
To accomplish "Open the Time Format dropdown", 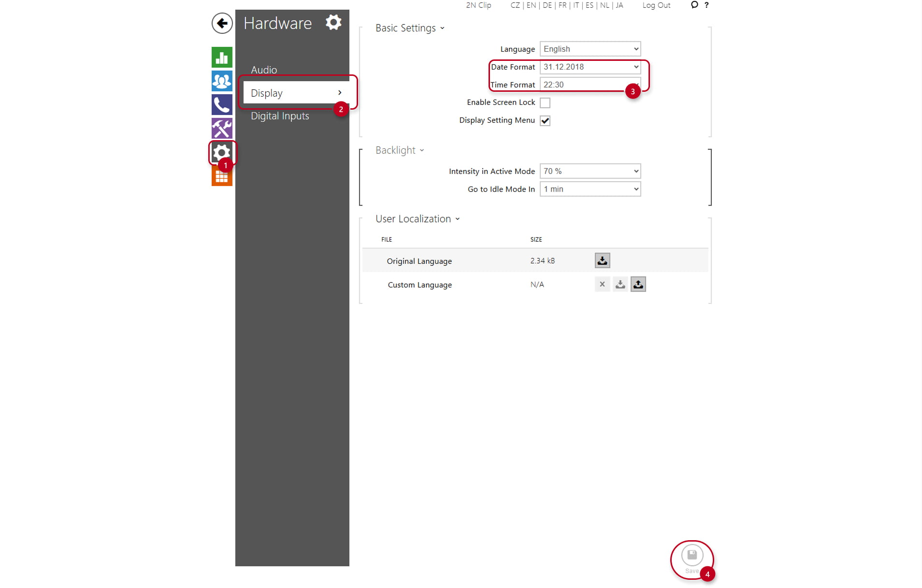I will click(x=590, y=85).
